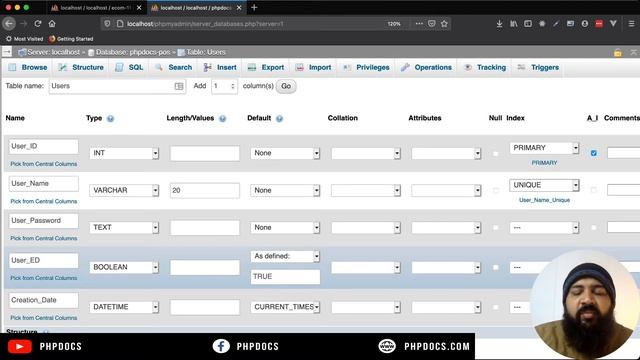Bookmark this page with the star
640x360 pixels.
[444, 24]
